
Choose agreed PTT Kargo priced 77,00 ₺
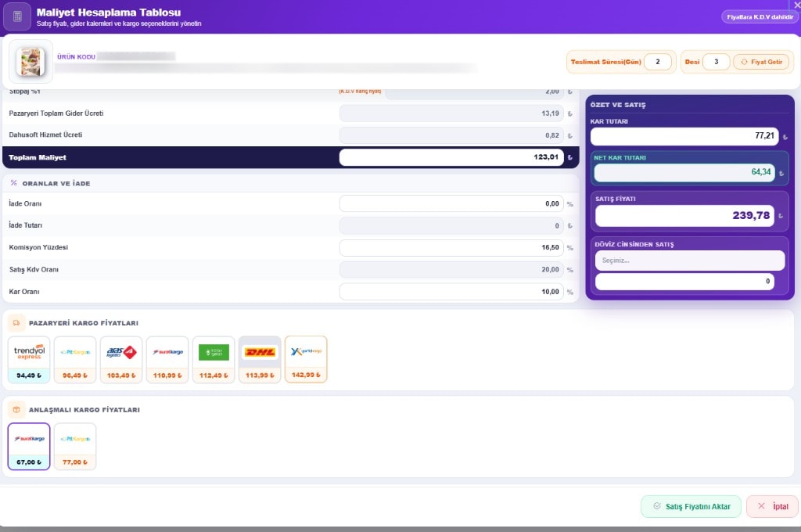pyautogui.click(x=75, y=446)
